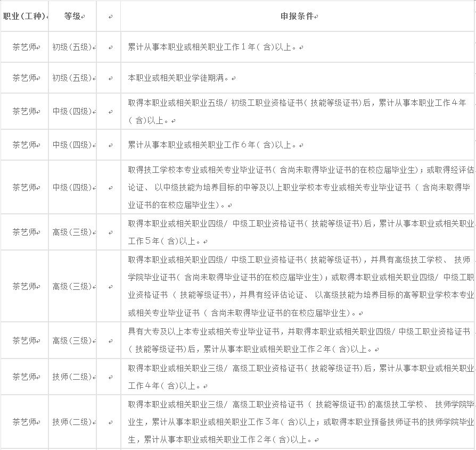The width and height of the screenshot is (476, 450).
Task: Click 茶艺师 in the 大专及以上 row
Action: [x=24, y=340]
